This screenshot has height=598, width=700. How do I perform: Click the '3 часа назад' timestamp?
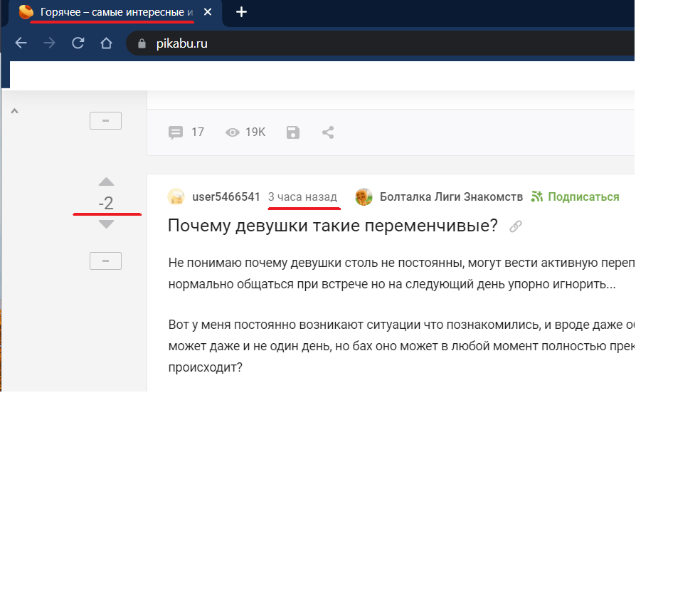point(302,197)
